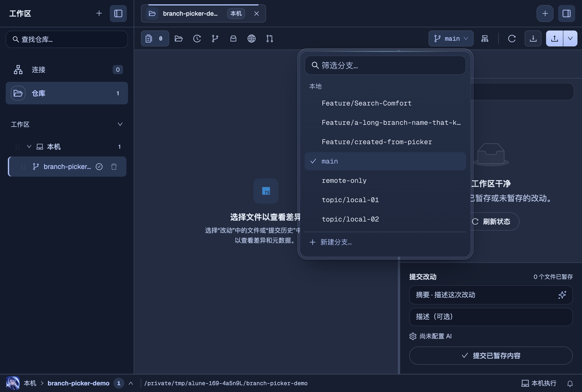Close the branch-picker-de… tab
Screen dimensions: 582x392
[x=256, y=13]
